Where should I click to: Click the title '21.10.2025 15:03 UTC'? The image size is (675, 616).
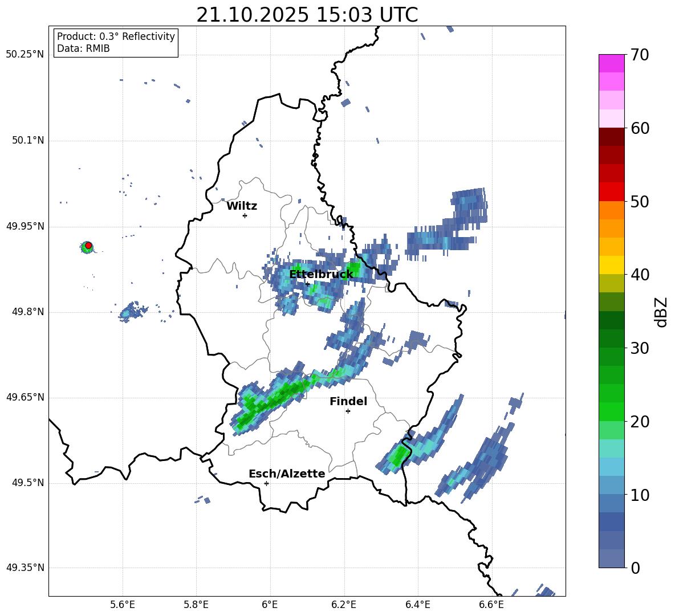click(307, 15)
